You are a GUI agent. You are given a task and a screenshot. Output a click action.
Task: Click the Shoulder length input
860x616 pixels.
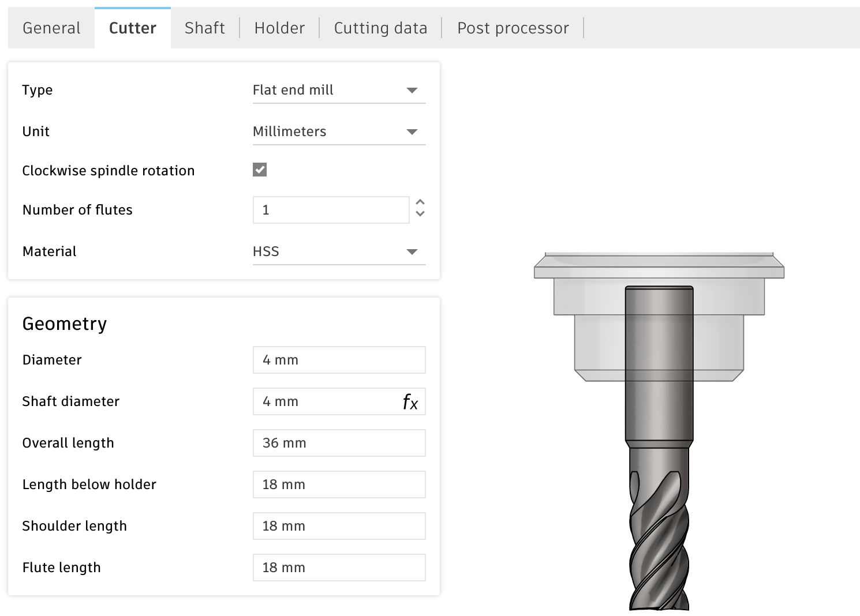339,526
